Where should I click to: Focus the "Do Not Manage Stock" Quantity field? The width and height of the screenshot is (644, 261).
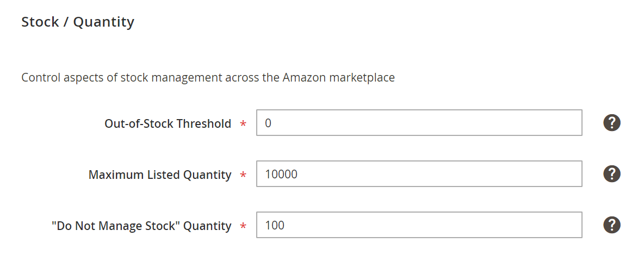(x=419, y=225)
